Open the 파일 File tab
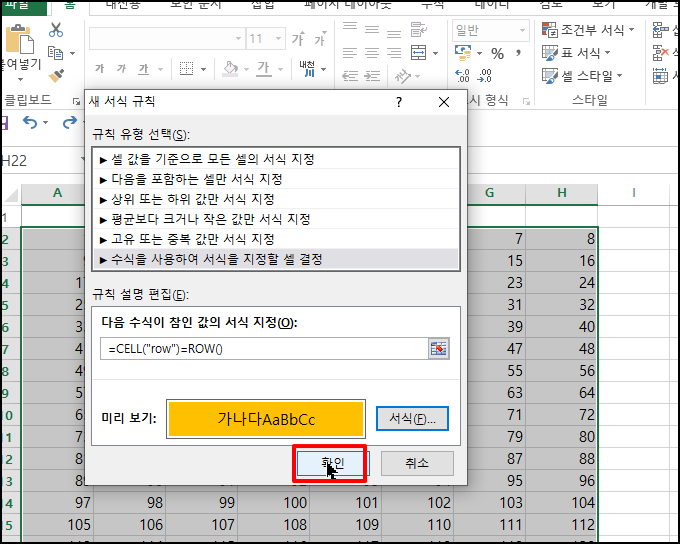The image size is (680, 544). point(24,6)
